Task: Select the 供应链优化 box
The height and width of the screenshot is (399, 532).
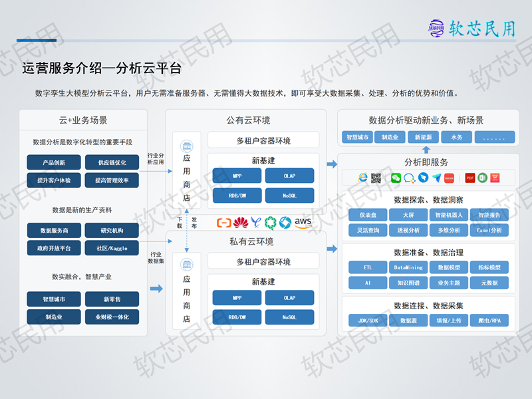Action: pyautogui.click(x=112, y=162)
